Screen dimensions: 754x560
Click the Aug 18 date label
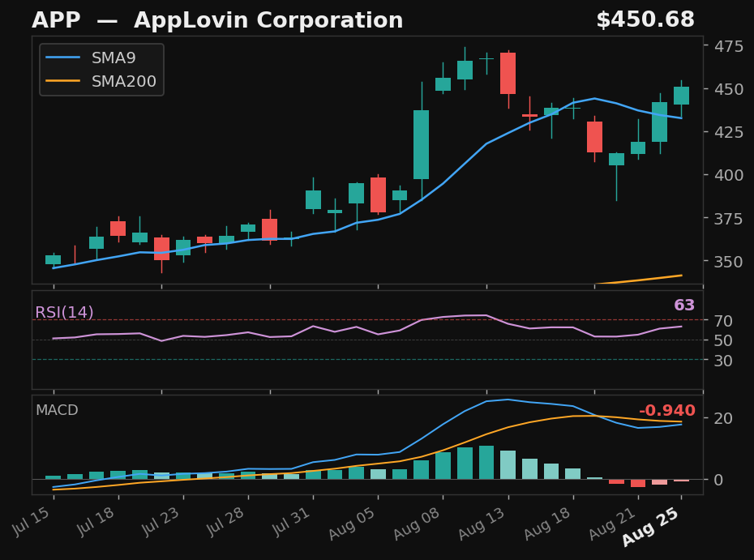click(x=546, y=523)
